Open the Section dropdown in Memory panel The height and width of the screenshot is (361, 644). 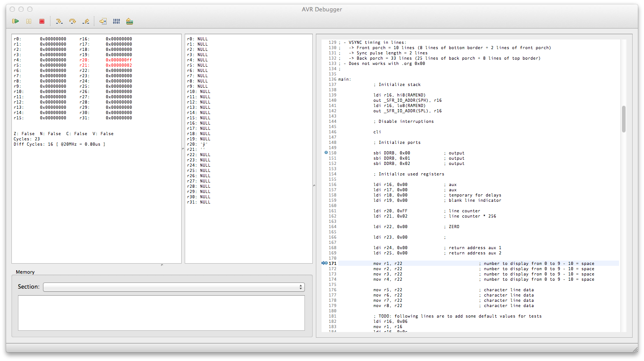(x=174, y=287)
